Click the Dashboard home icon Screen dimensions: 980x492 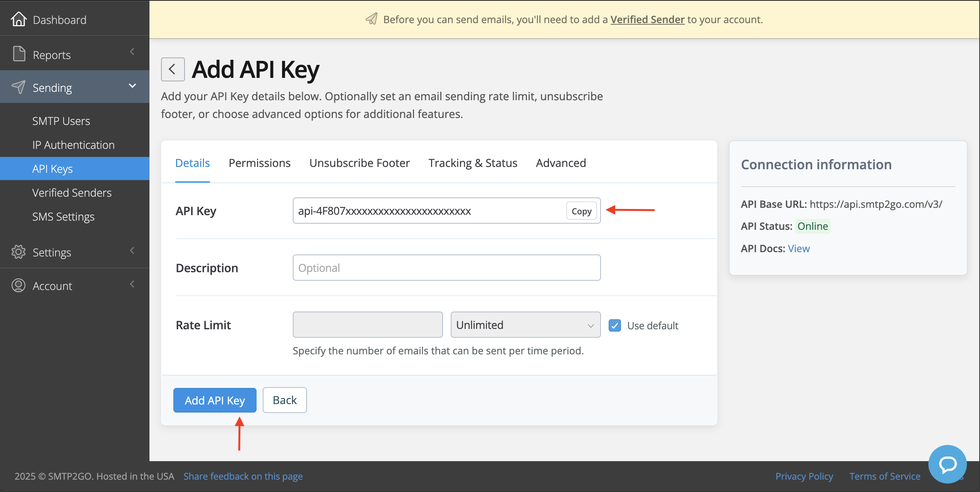click(18, 19)
